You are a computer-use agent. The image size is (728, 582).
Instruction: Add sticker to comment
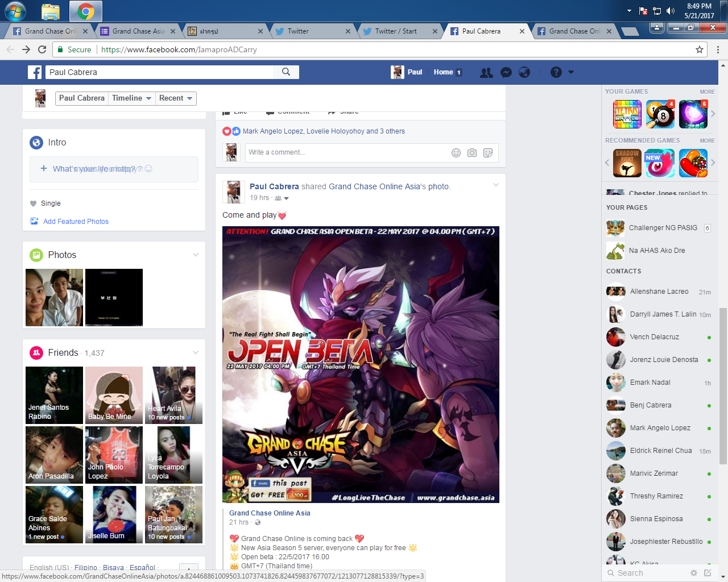(488, 152)
